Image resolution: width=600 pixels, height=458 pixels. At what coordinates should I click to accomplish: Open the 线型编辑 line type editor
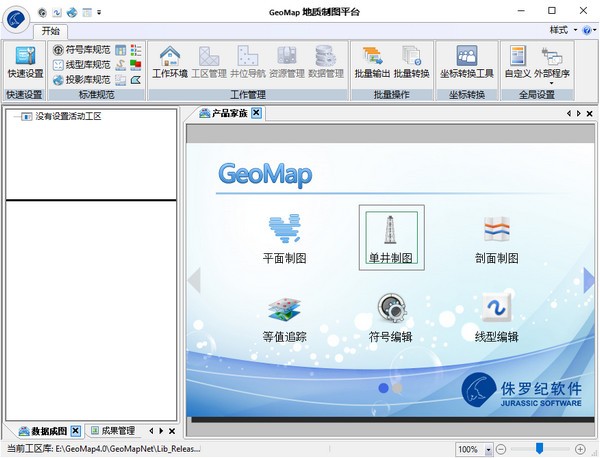click(497, 318)
